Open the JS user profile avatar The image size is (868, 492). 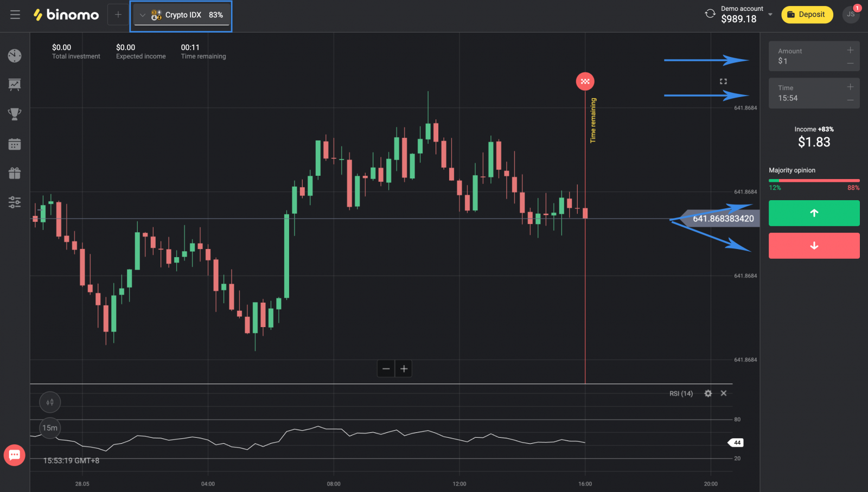tap(851, 15)
